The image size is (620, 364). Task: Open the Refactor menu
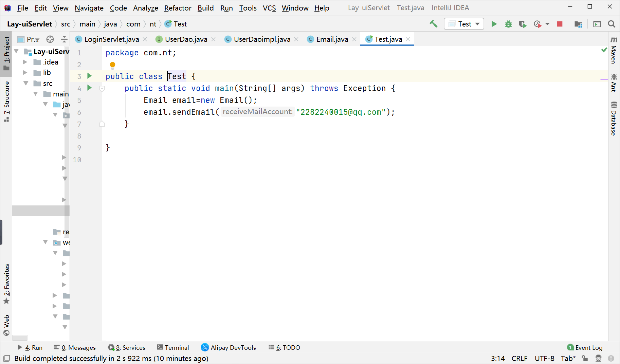point(178,8)
